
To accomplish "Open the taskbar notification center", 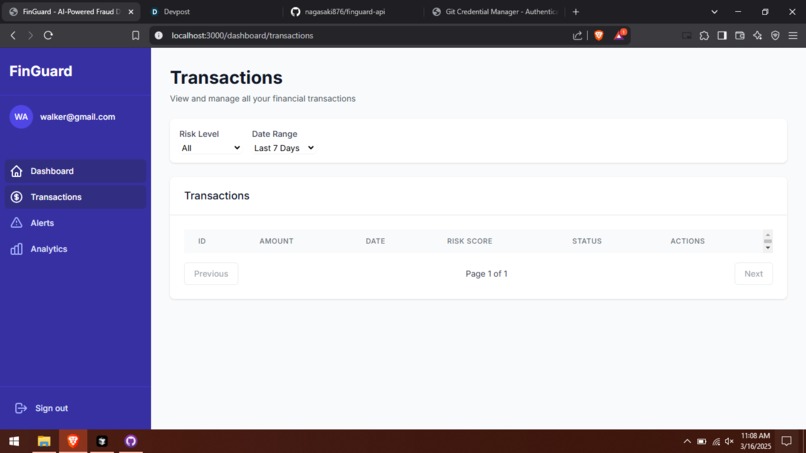I will tap(786, 441).
